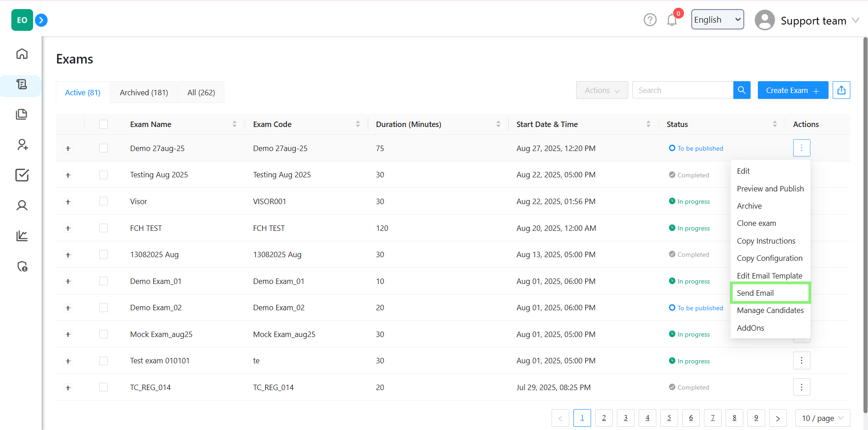868x430 pixels.
Task: Sort by the Exam Name column
Action: point(234,124)
